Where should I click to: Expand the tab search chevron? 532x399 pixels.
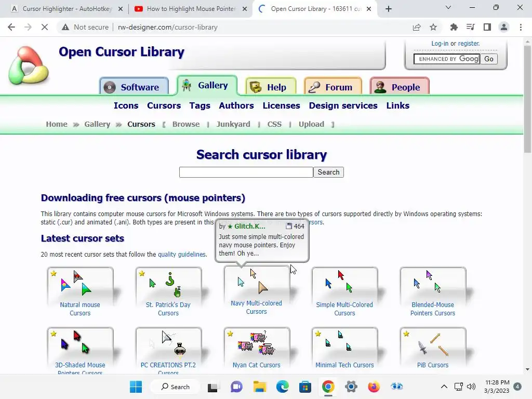[448, 7]
